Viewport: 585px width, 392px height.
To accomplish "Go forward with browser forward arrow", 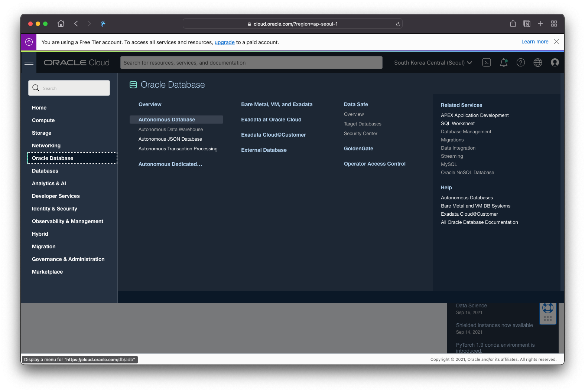I will (x=89, y=24).
